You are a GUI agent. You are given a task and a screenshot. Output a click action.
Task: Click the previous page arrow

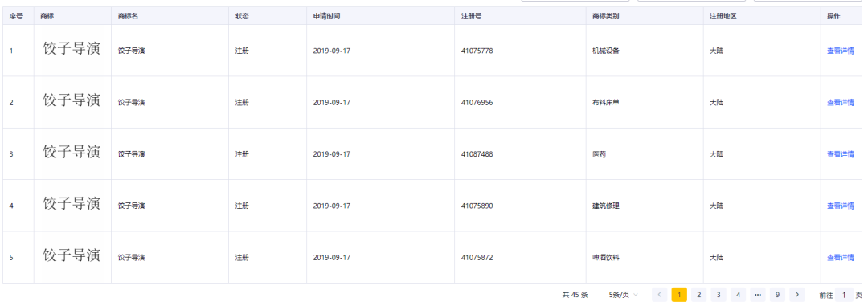[x=659, y=295]
